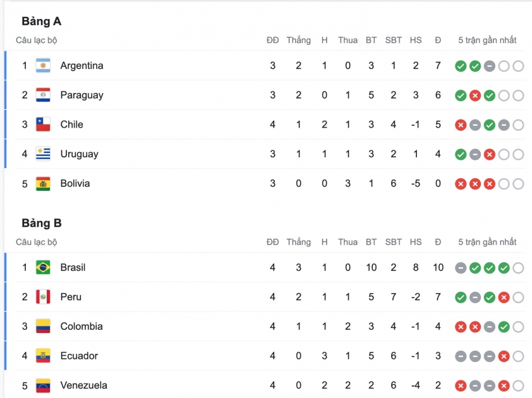
Task: Click the Ecuador flag icon
Action: [x=43, y=356]
